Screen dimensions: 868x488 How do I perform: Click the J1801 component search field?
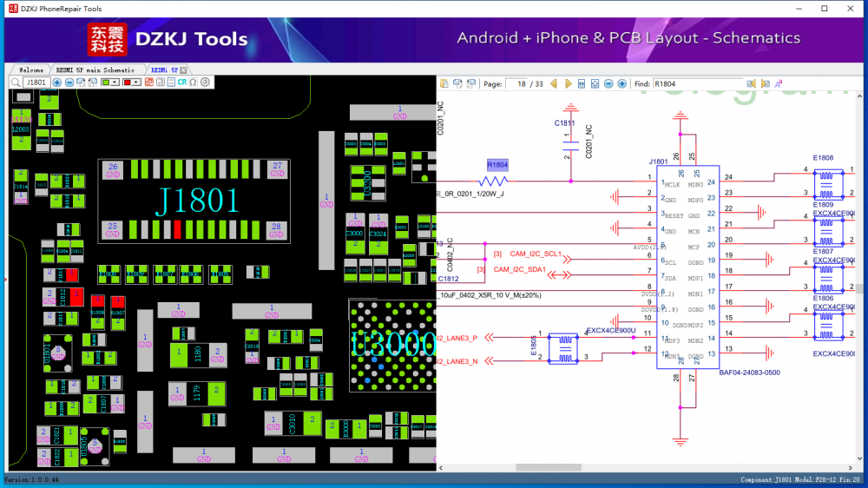(36, 82)
